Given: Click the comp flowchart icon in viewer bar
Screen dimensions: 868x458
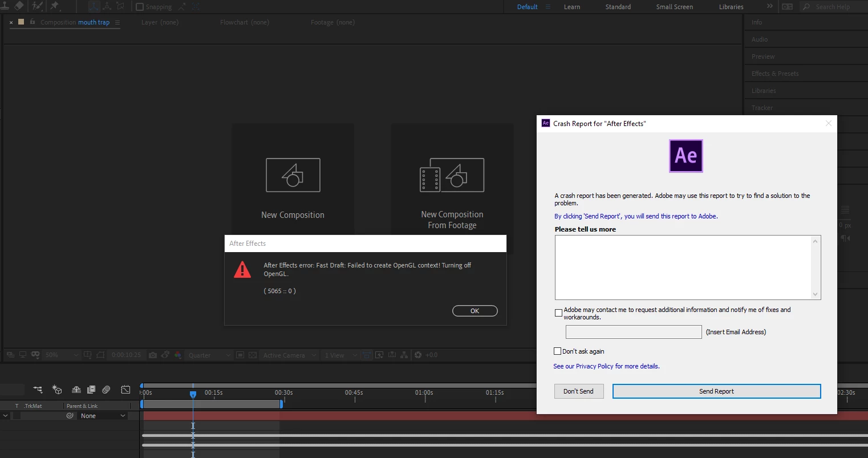Looking at the screenshot, I should (404, 355).
